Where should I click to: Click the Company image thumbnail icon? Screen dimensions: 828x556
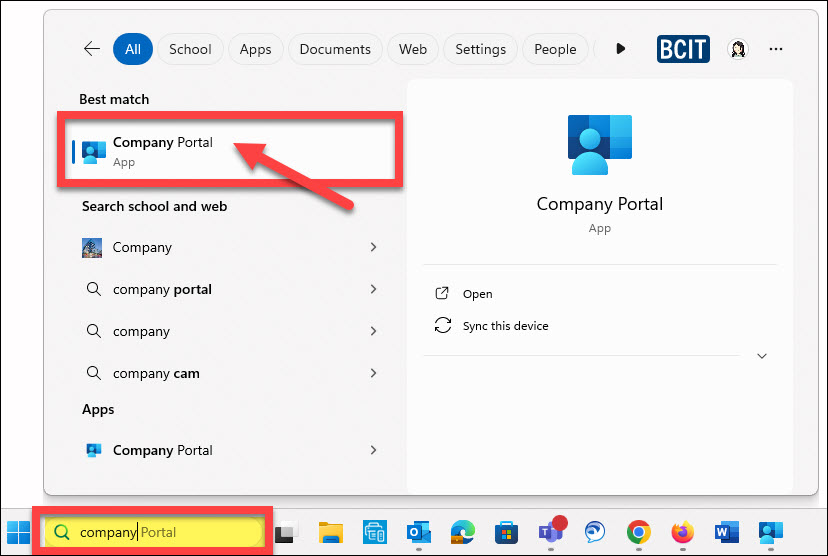pyautogui.click(x=92, y=248)
